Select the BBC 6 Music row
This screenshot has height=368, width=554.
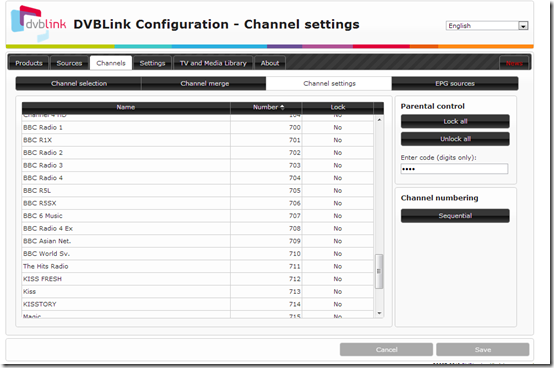tap(198, 216)
